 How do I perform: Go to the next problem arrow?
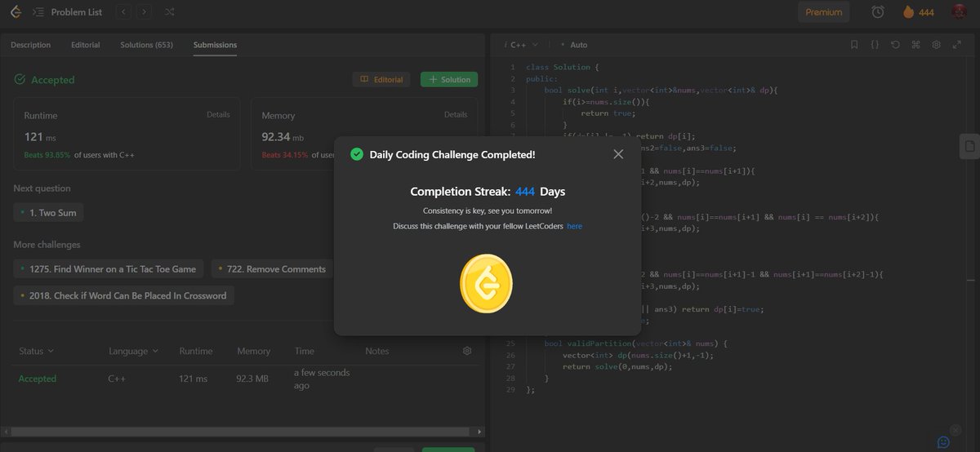coord(145,12)
